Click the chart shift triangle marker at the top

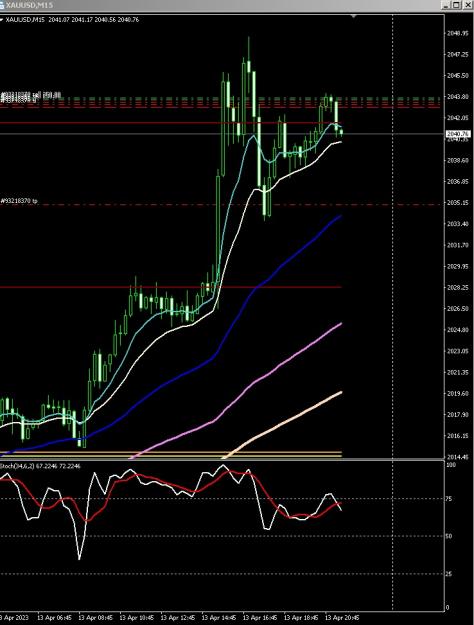pyautogui.click(x=353, y=16)
